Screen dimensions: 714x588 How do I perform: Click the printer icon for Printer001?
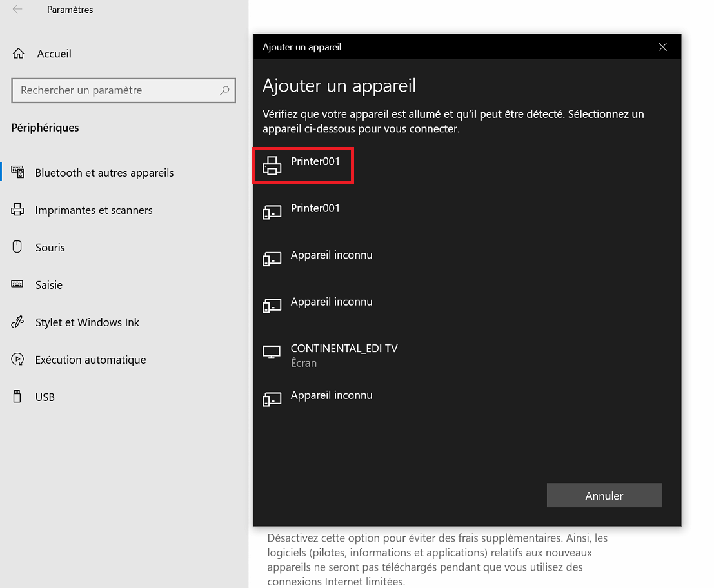click(x=272, y=166)
